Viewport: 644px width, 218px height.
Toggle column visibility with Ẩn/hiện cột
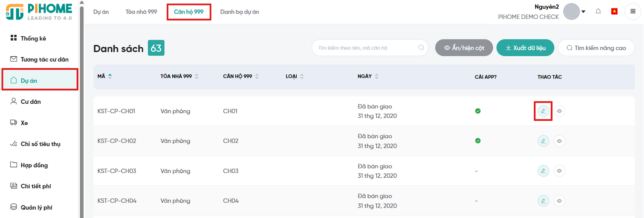coord(464,48)
